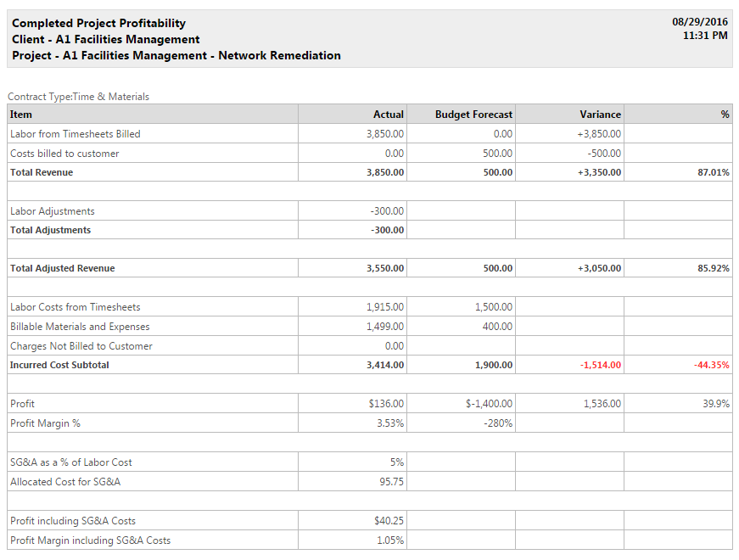Screen dimensions: 739x560
Task: Select the Total Adjustments row label
Action: tap(50, 230)
